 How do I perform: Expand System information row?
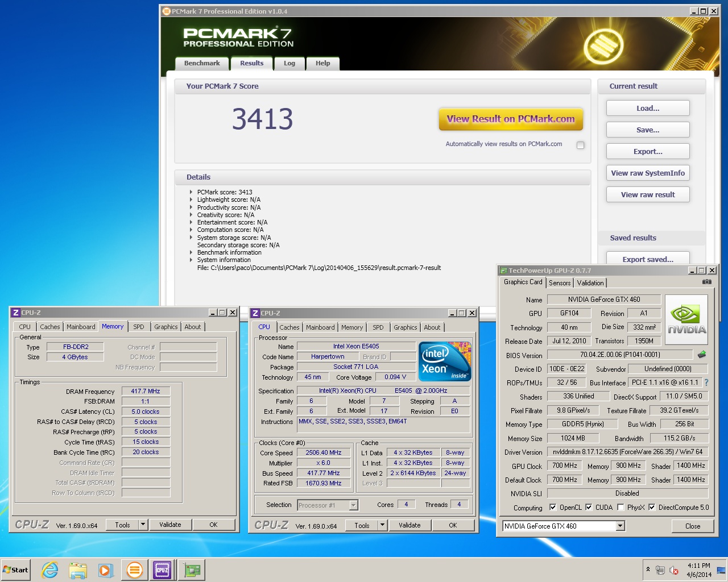point(191,260)
